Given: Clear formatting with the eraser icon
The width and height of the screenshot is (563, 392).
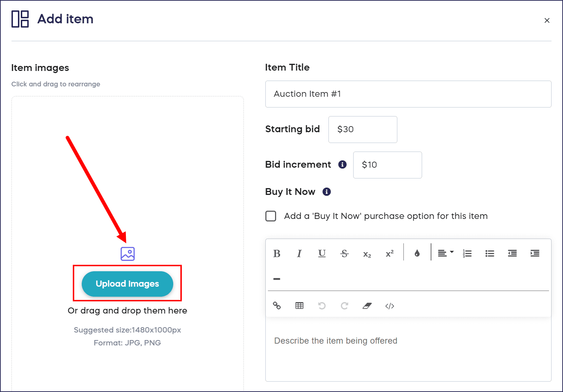Looking at the screenshot, I should point(367,306).
